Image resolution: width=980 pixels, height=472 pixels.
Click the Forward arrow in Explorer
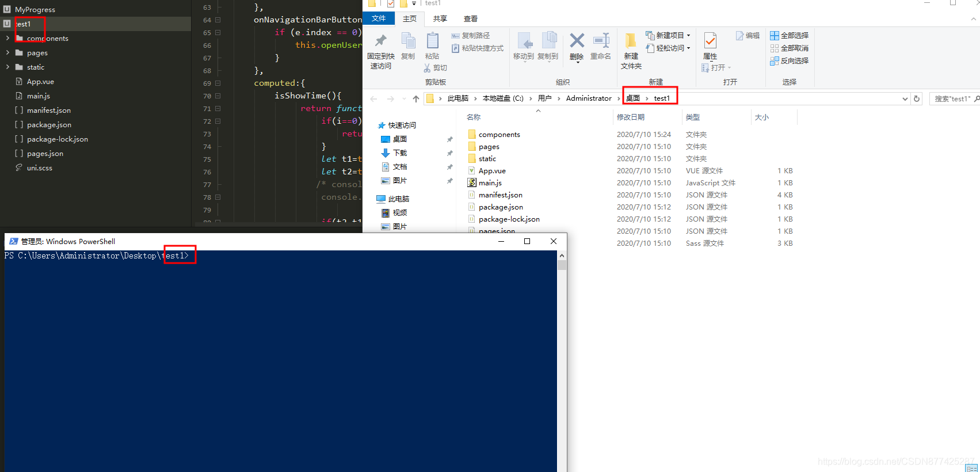pyautogui.click(x=391, y=99)
